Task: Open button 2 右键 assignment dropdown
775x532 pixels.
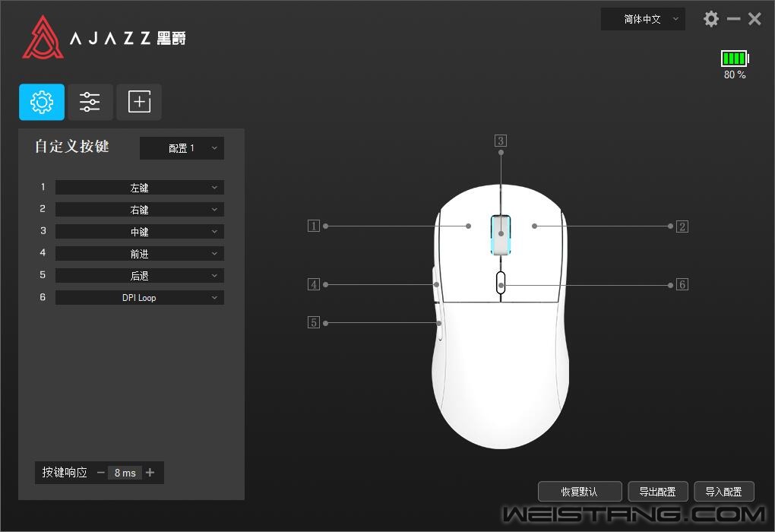Action: 139,210
